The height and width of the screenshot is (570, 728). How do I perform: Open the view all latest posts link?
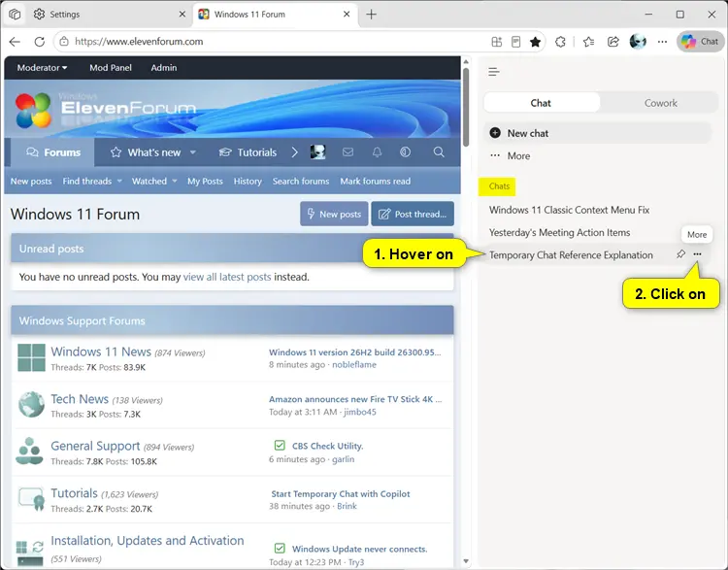[x=227, y=277]
